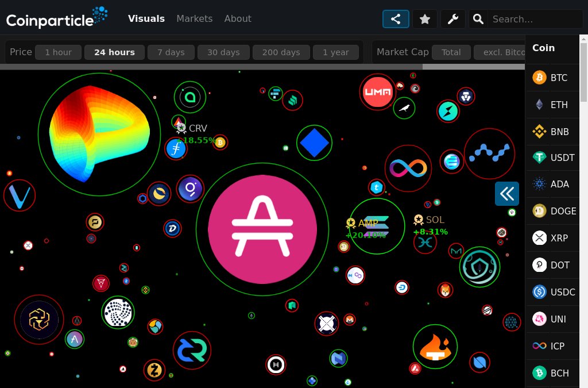Select UNI in coin list
Image resolution: width=588 pixels, height=388 pixels.
552,319
